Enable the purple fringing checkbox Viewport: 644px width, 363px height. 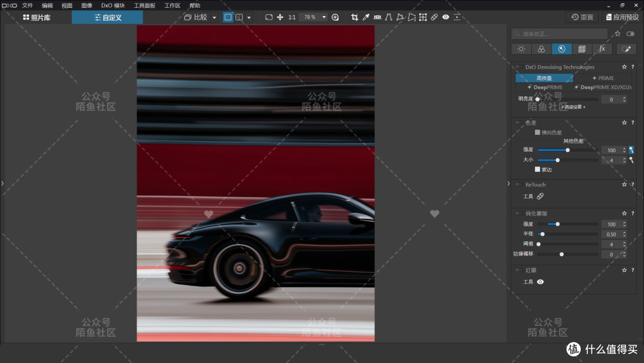(537, 170)
